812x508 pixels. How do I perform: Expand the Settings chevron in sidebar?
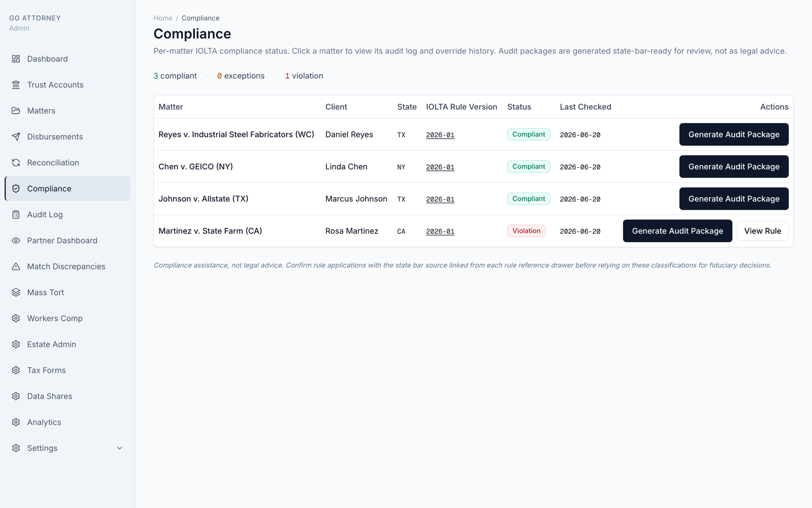coord(119,448)
